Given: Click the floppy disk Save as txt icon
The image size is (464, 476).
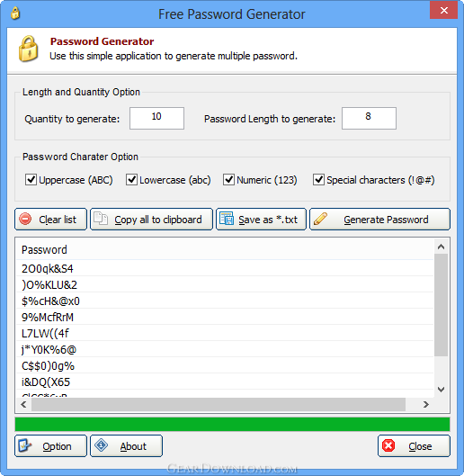Looking at the screenshot, I should (x=227, y=219).
